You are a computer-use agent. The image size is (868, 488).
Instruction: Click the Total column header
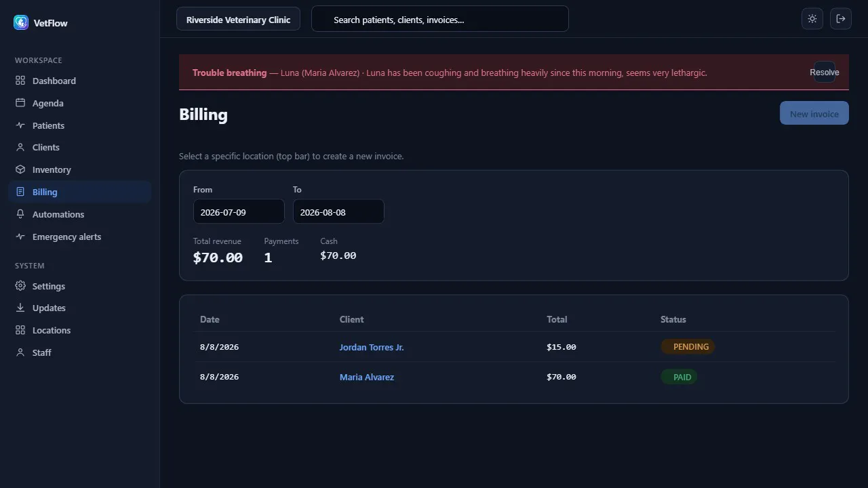(x=557, y=319)
